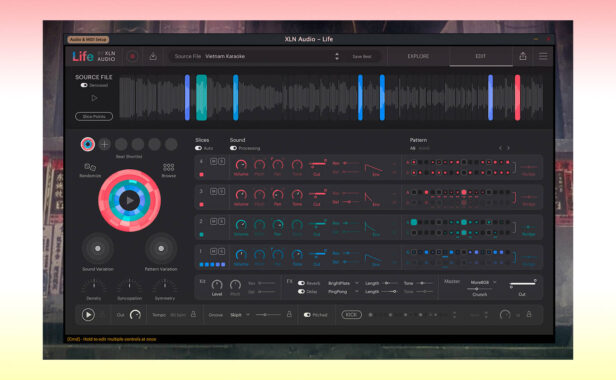The width and height of the screenshot is (616, 380).
Task: Select the active beat slot circle
Action: 88,144
